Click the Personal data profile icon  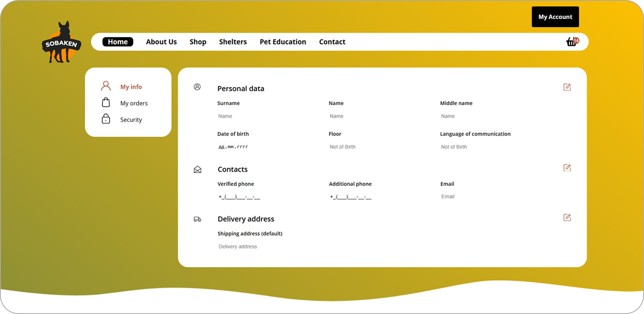(197, 87)
